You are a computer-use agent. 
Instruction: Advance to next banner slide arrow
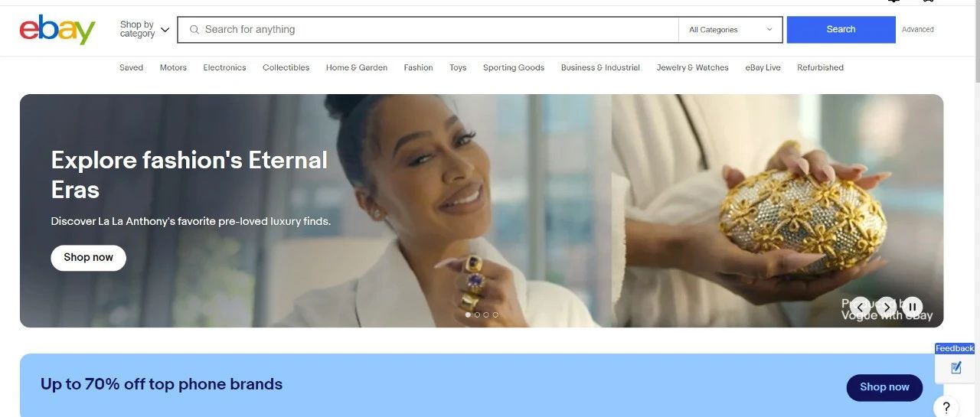point(887,307)
